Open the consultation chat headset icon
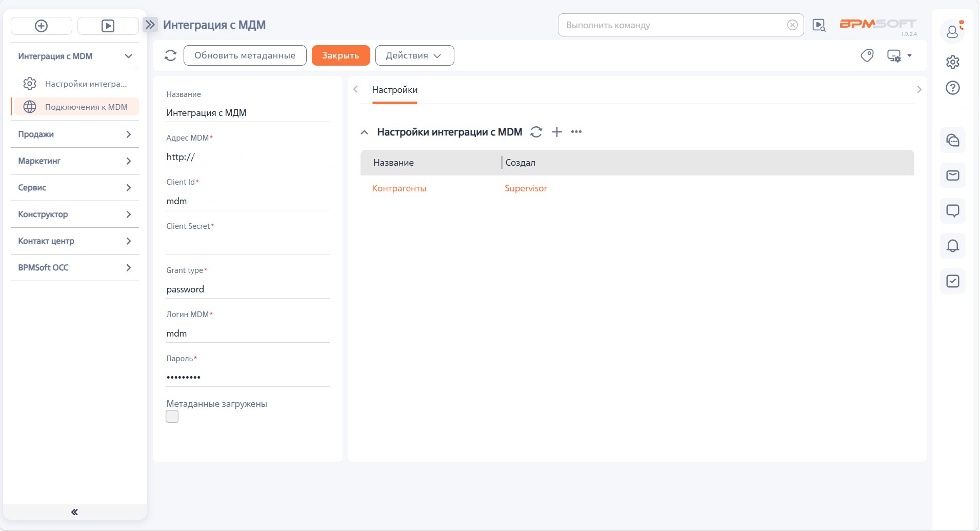This screenshot has height=531, width=980. point(953,140)
